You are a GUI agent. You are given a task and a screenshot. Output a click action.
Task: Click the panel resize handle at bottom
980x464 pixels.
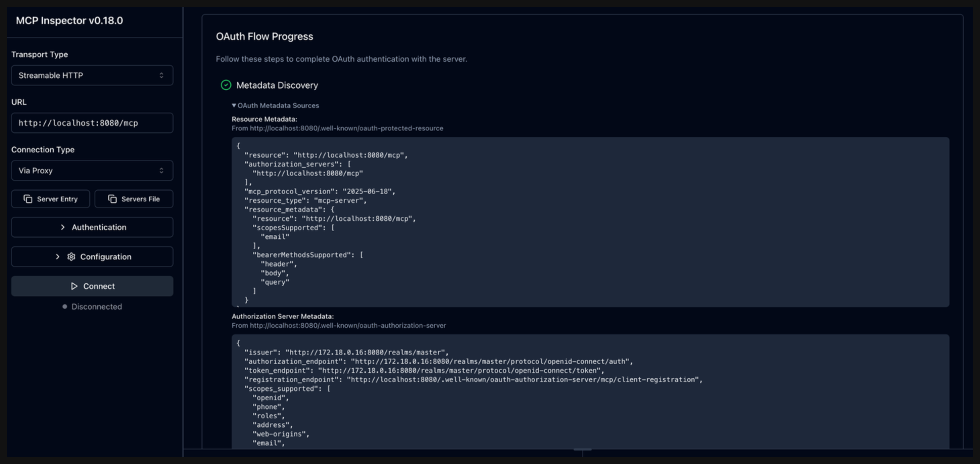click(582, 450)
